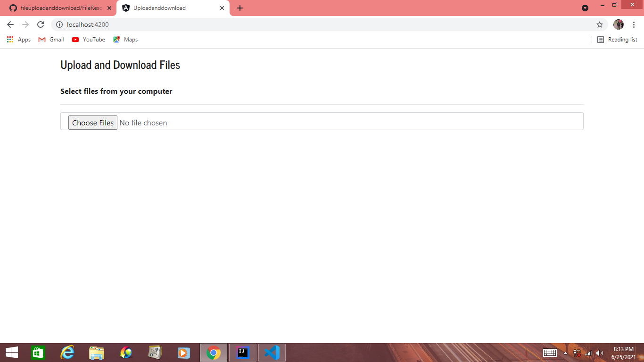The image size is (644, 362).
Task: Open the Chrome three-dot menu
Action: click(634, 25)
